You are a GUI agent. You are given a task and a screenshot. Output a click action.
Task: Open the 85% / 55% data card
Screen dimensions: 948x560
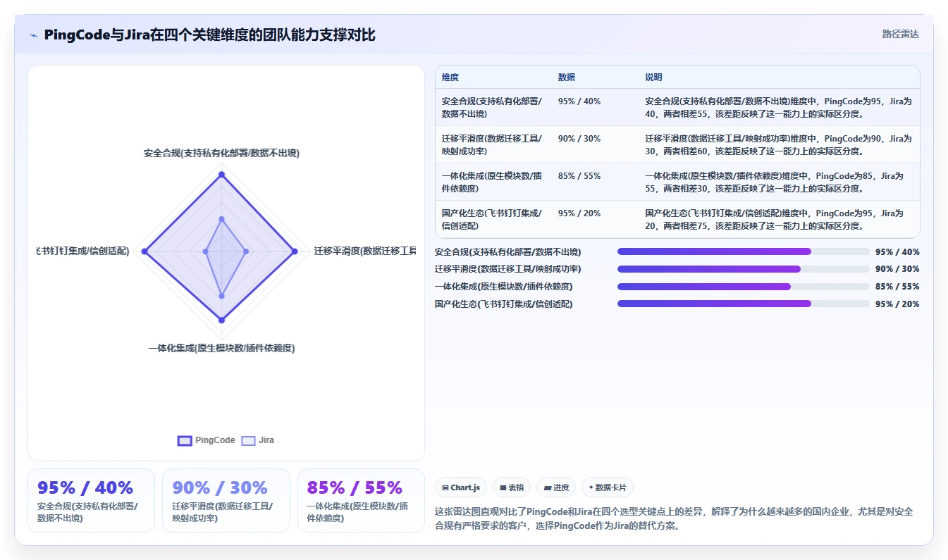pos(361,500)
